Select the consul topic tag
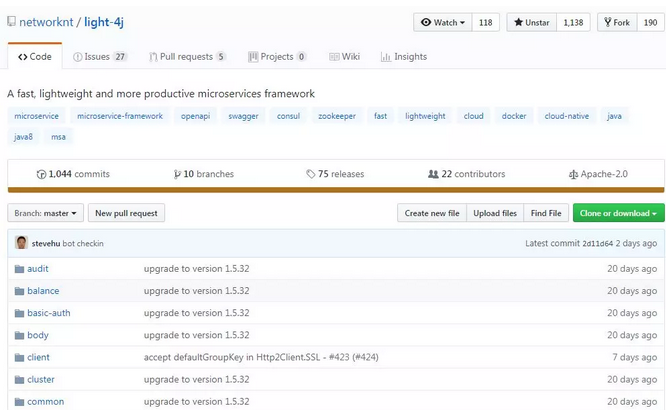Viewport: 666px width, 410px height. (288, 116)
